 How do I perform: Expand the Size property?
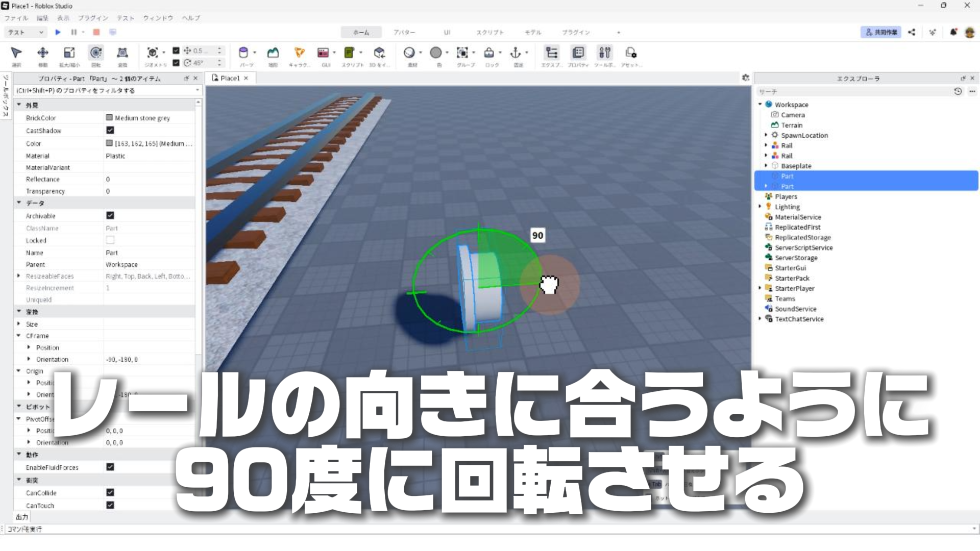tap(19, 324)
